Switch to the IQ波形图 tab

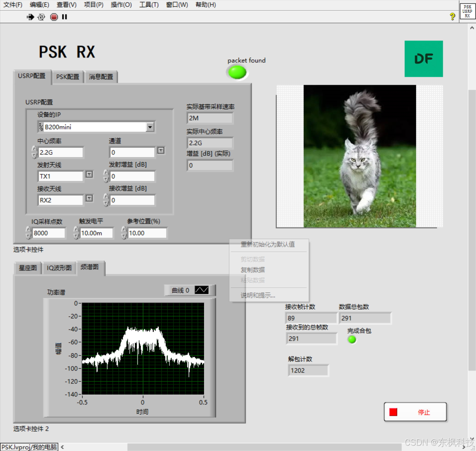tap(59, 268)
